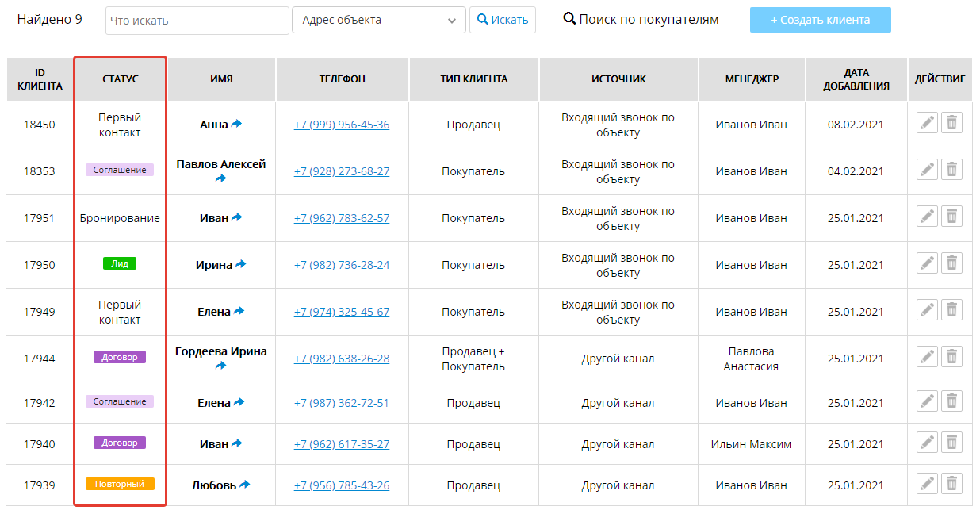Click the trash icon for client 17944
The image size is (980, 510).
[x=951, y=357]
